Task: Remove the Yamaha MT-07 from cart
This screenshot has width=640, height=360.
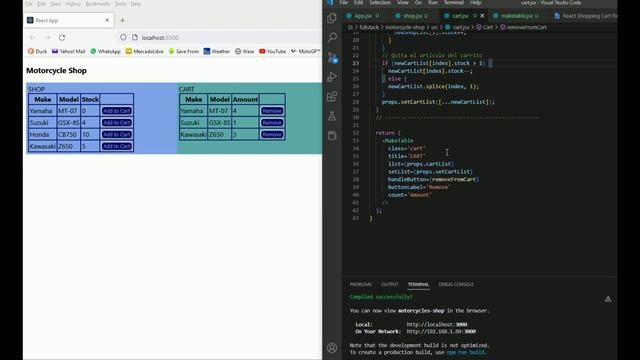Action: (x=272, y=111)
